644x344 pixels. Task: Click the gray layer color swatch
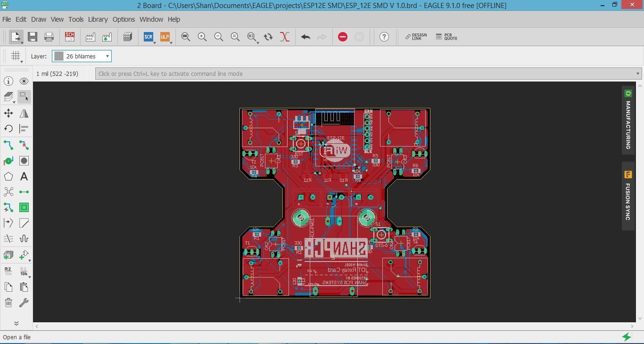(x=59, y=56)
